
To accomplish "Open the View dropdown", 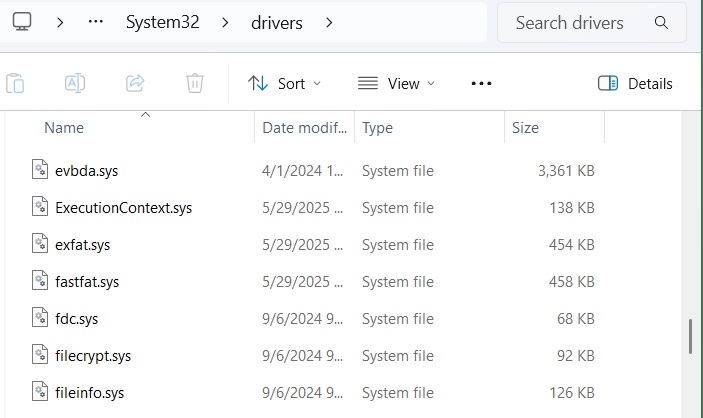I will (396, 83).
